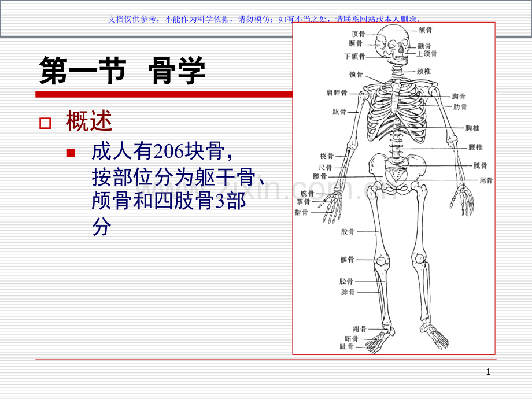Click the slide title 第一节 骨学

[x=122, y=71]
